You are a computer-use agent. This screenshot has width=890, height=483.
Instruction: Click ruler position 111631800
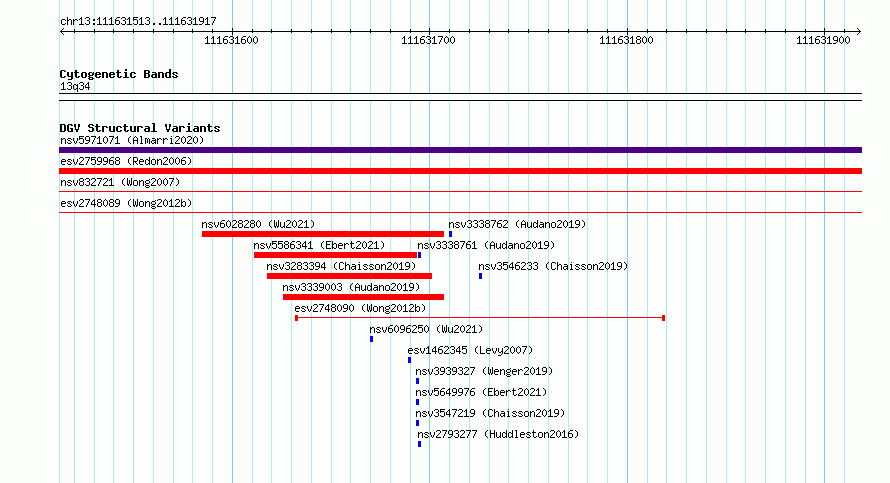point(626,40)
